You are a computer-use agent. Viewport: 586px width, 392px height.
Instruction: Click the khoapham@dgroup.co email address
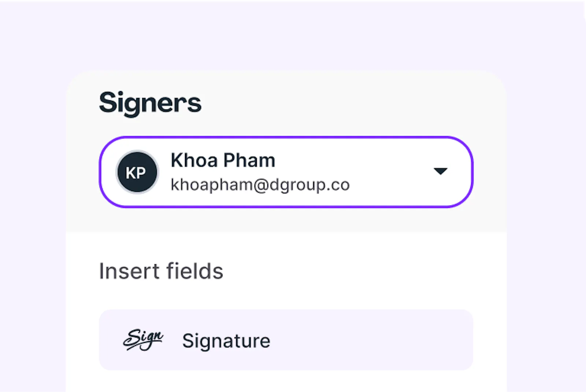(260, 184)
